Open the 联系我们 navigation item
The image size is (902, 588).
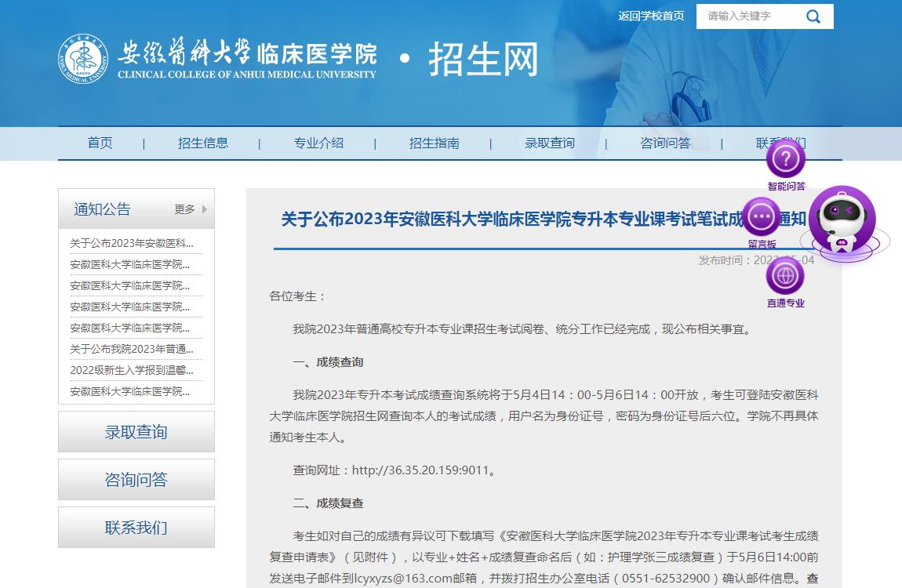(780, 143)
